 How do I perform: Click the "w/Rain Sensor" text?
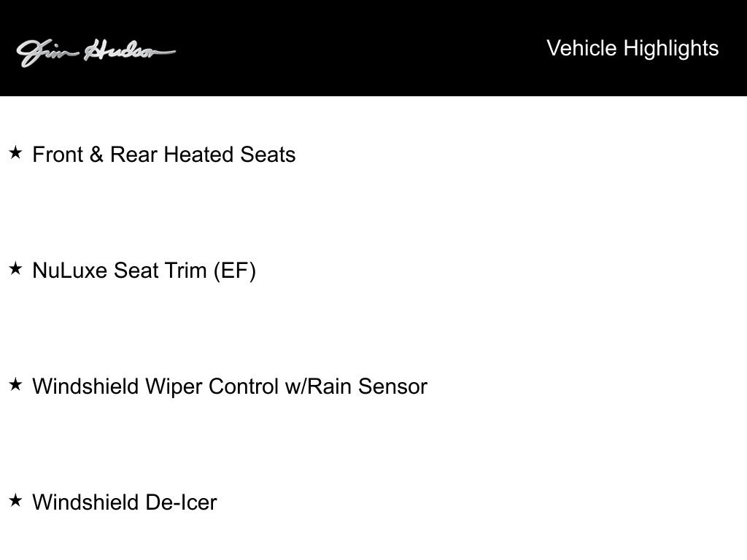click(356, 386)
